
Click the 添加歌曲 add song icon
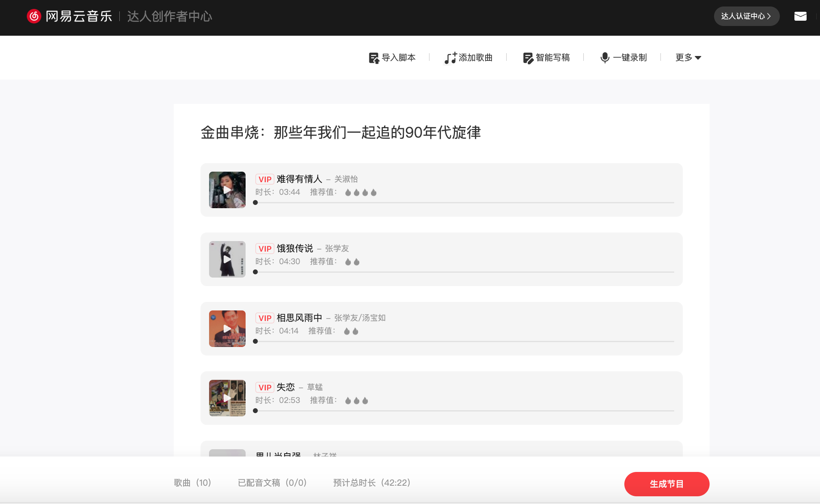[x=450, y=58]
